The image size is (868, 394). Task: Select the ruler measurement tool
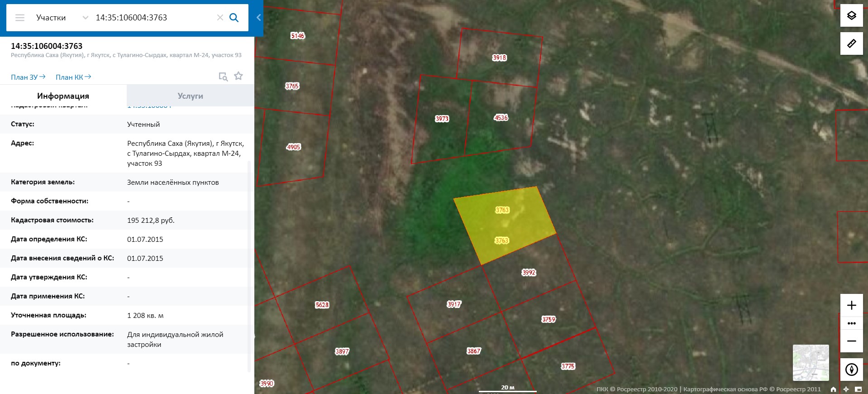pyautogui.click(x=851, y=43)
